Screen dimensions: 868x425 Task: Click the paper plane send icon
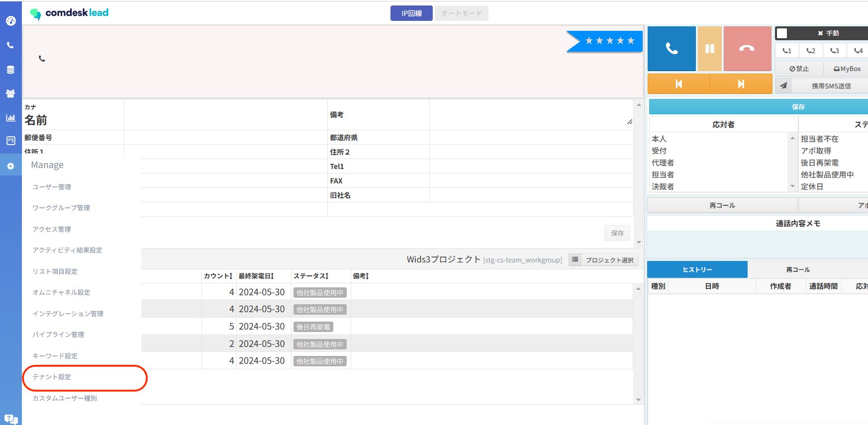784,85
